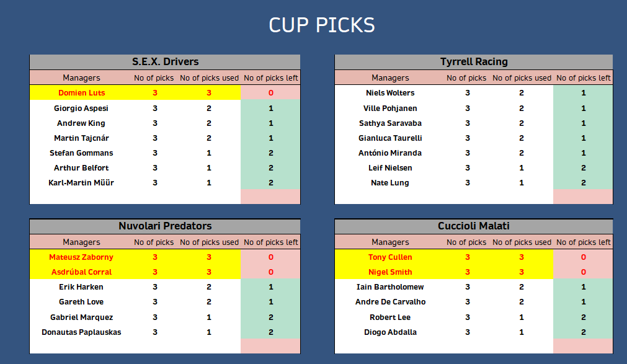Select Nate Lung's name cell
The width and height of the screenshot is (627, 364).
click(390, 183)
